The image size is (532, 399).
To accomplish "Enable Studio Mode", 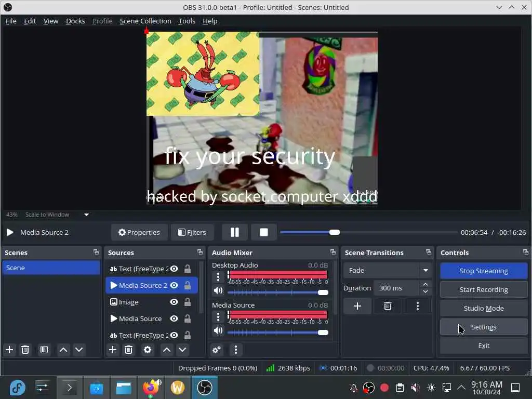I will (x=484, y=309).
